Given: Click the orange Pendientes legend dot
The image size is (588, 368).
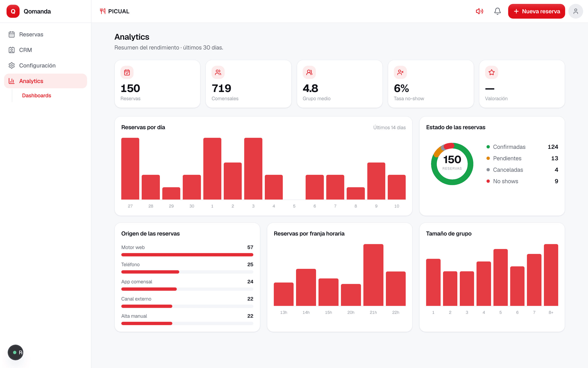Looking at the screenshot, I should click(x=488, y=158).
